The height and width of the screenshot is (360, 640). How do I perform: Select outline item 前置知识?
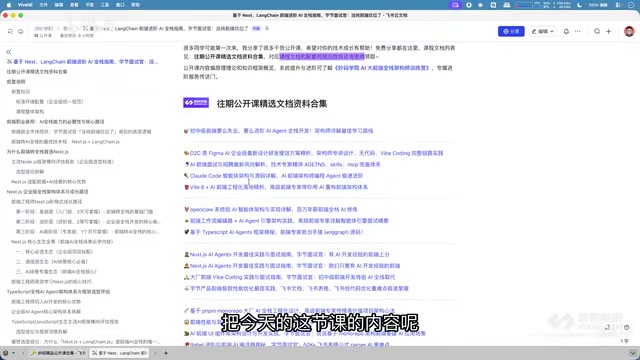point(21,91)
